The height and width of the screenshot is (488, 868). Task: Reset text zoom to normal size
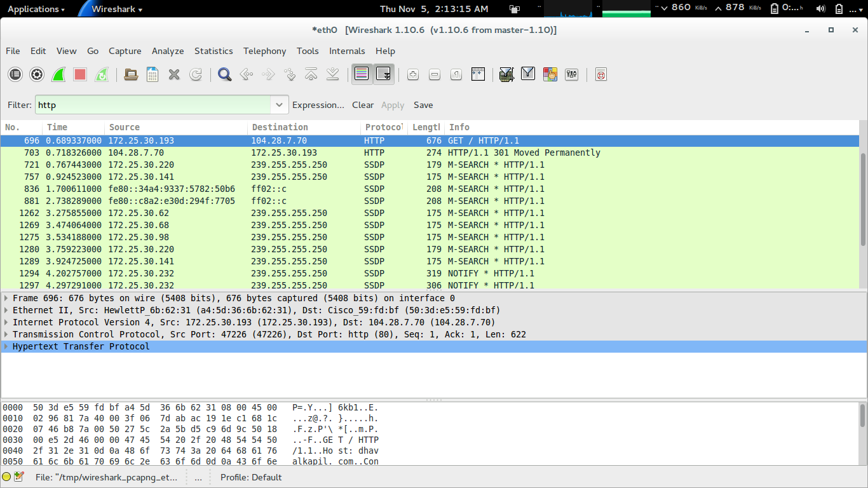(x=456, y=74)
